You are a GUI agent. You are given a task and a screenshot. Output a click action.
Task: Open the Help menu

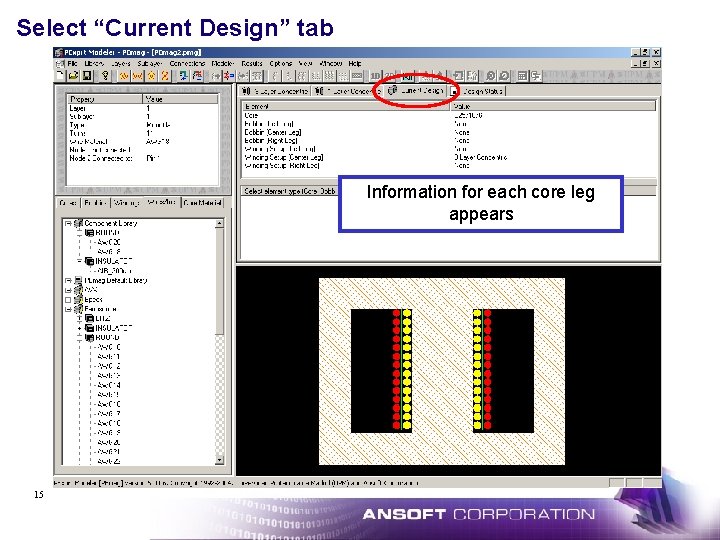pos(355,63)
